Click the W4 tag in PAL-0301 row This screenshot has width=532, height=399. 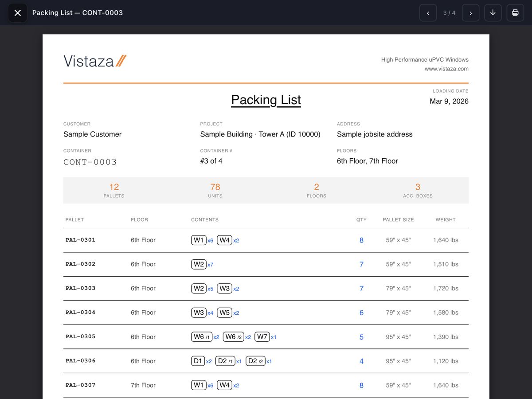coord(225,240)
